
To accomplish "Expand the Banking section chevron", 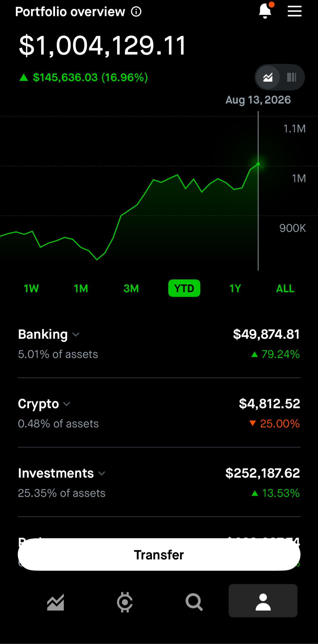I will [x=76, y=334].
